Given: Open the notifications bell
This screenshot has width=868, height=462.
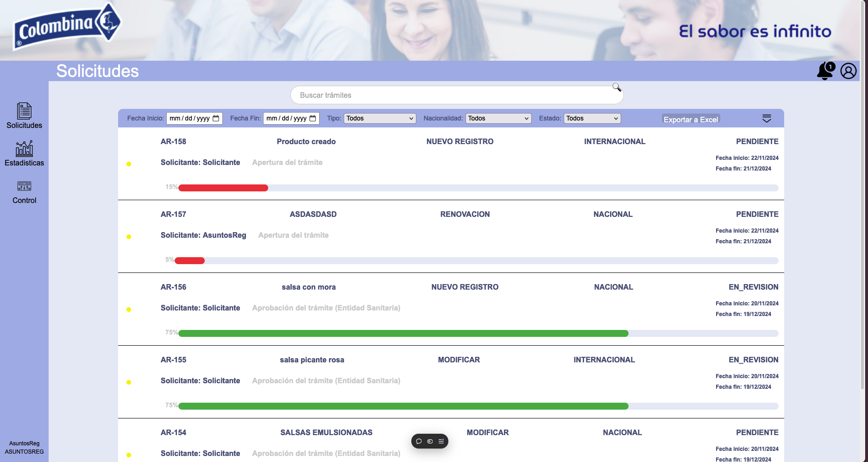Looking at the screenshot, I should [825, 71].
